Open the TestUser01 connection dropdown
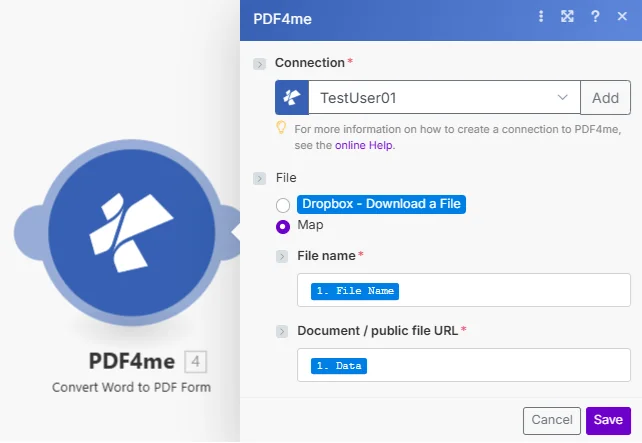The image size is (642, 443). 444,97
